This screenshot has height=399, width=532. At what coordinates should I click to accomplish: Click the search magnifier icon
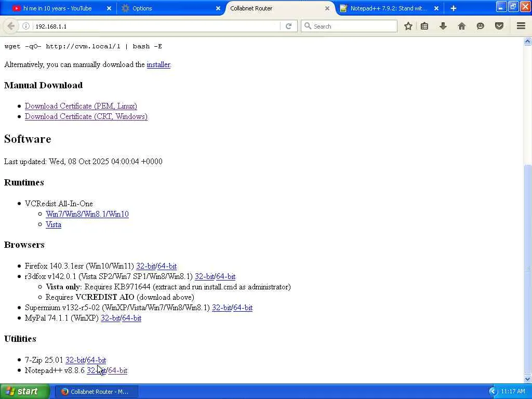pyautogui.click(x=308, y=26)
